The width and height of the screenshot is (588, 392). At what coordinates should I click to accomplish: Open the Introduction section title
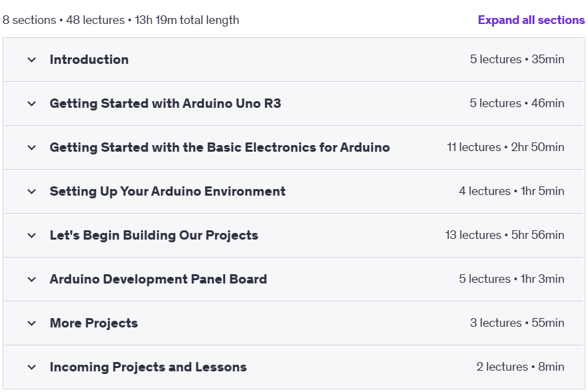point(89,60)
